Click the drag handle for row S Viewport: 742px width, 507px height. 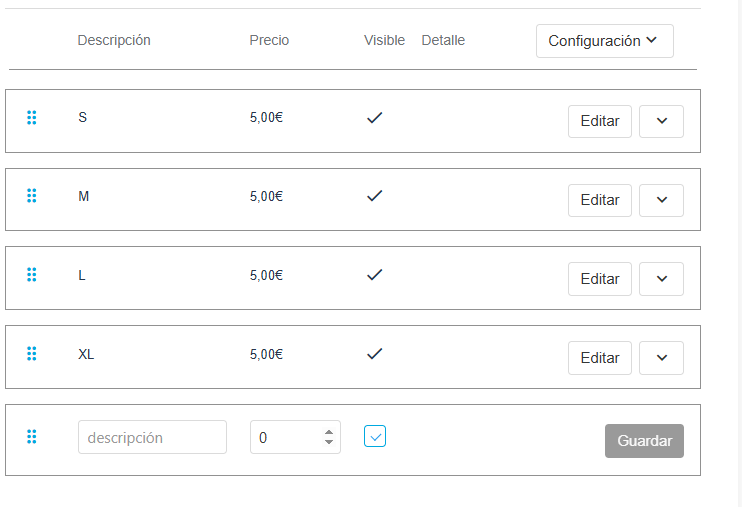[x=32, y=118]
